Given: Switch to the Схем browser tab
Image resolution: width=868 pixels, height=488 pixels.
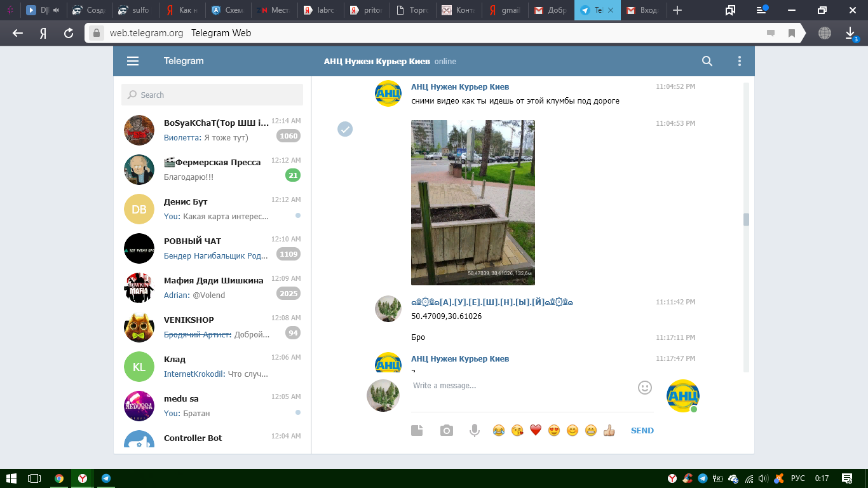Looking at the screenshot, I should pos(227,10).
